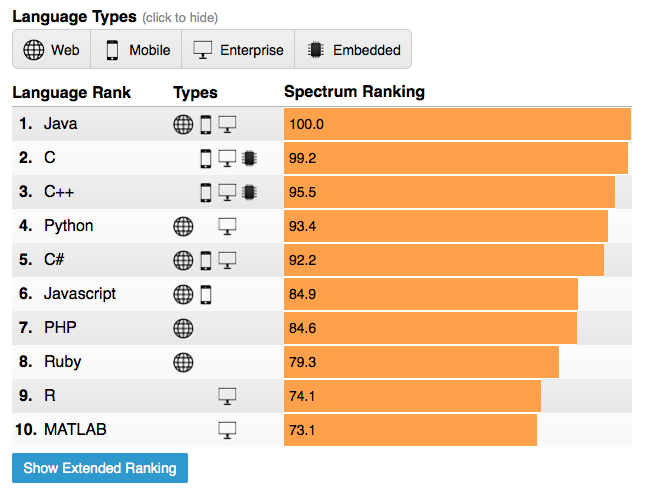Click the globe icon beside Javascript
The image size is (652, 493).
pos(183,294)
